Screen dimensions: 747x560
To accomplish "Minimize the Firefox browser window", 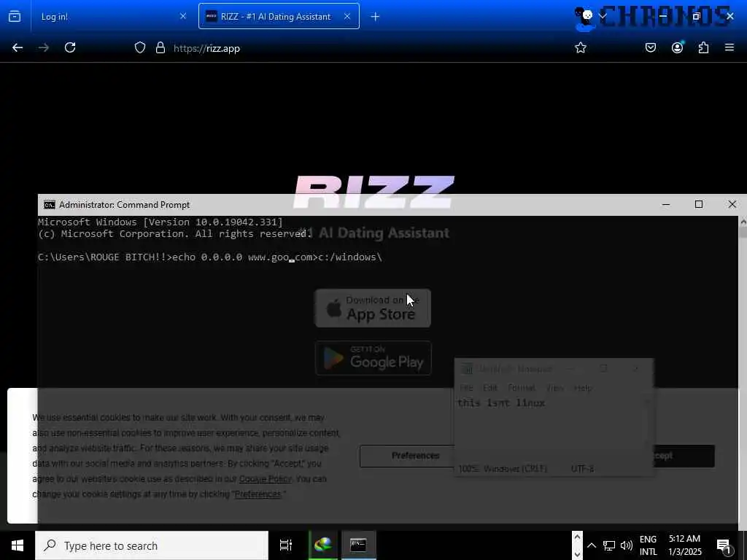I will 662,16.
